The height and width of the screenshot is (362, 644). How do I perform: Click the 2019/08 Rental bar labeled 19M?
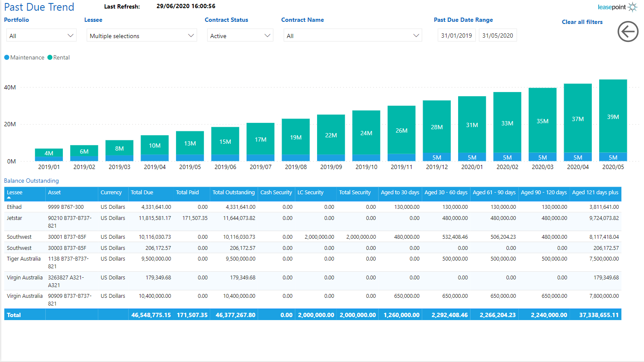296,137
